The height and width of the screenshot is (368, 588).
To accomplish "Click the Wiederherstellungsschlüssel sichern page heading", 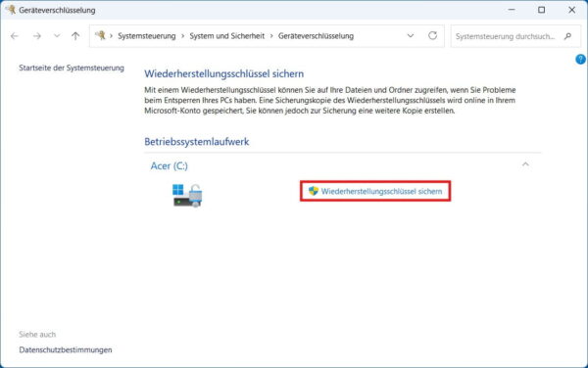I will coord(223,73).
